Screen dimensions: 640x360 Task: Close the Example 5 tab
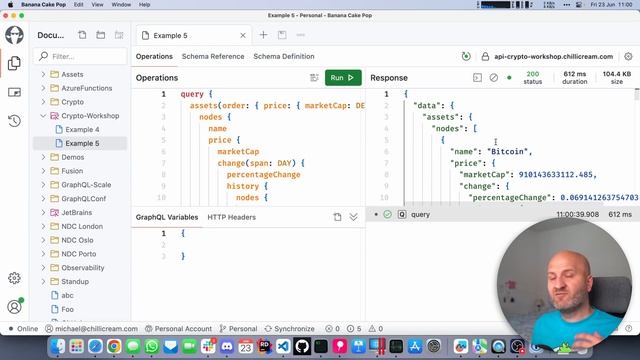pyautogui.click(x=243, y=36)
